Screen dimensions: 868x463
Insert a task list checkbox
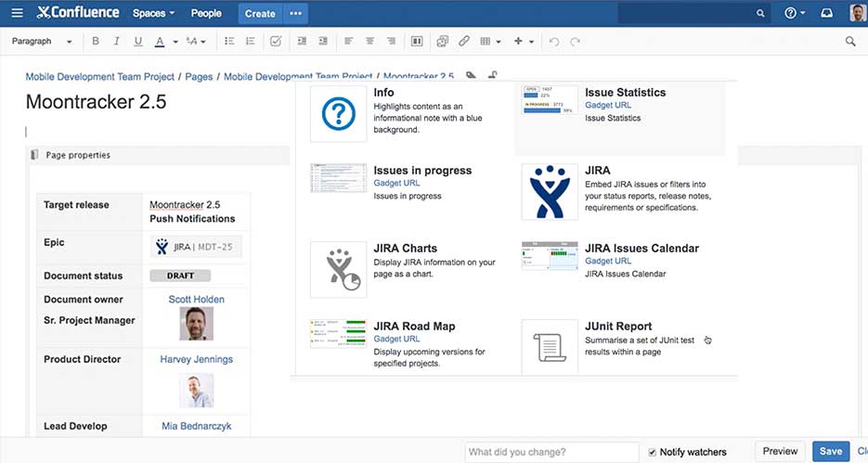[276, 41]
